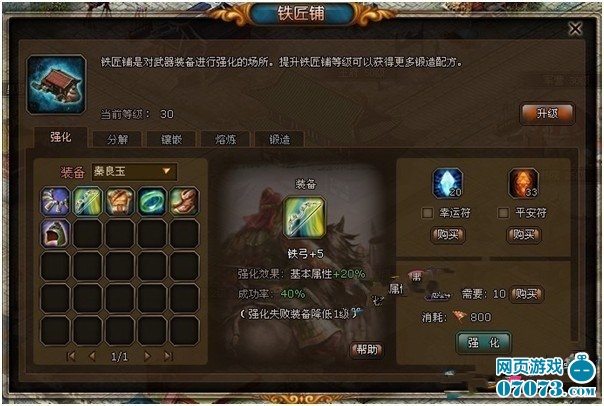
Task: Pick the boots equipment icon
Action: pos(185,201)
